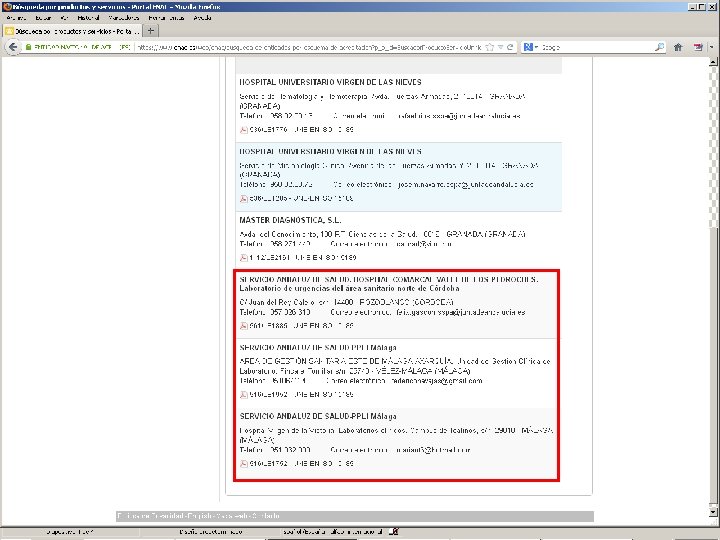Image resolution: width=720 pixels, height=540 pixels.
Task: Open the Herramientas menu
Action: (x=166, y=18)
